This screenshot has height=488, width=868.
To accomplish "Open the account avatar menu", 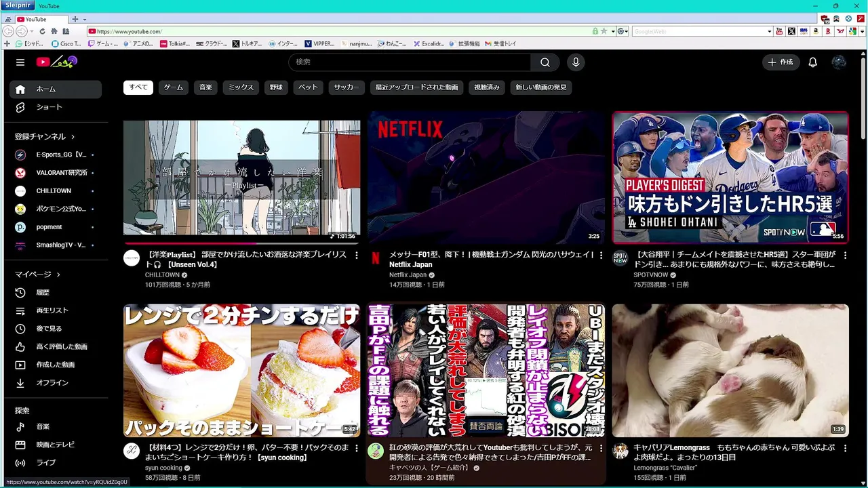I will [839, 62].
